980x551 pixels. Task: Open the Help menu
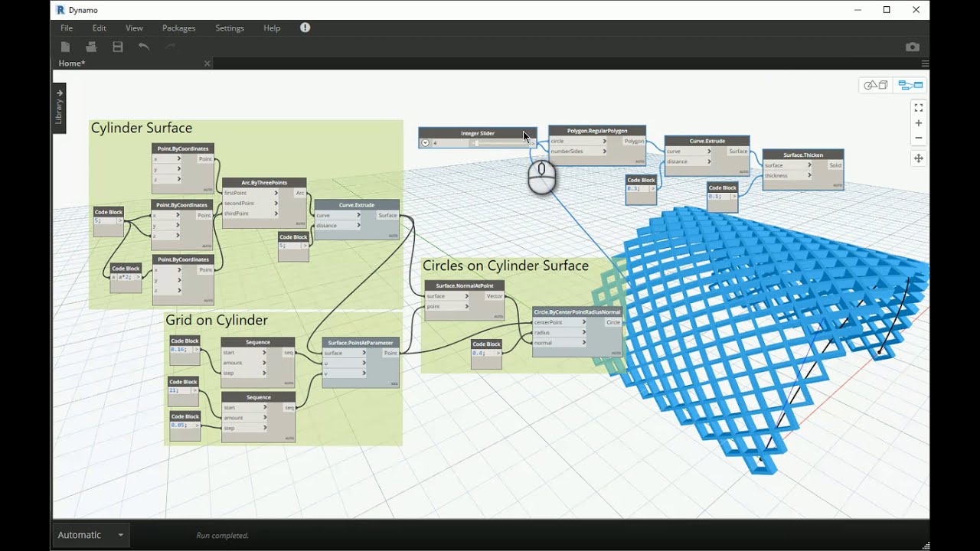pos(272,28)
